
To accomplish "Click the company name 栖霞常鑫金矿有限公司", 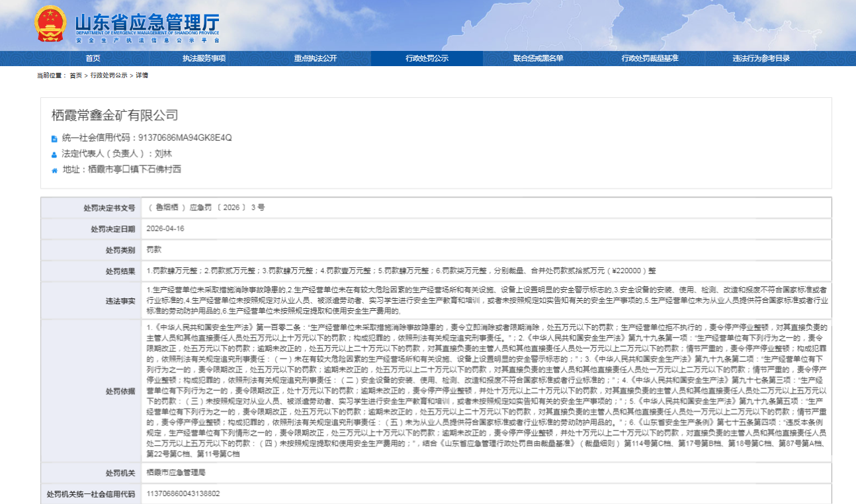I will [x=115, y=115].
